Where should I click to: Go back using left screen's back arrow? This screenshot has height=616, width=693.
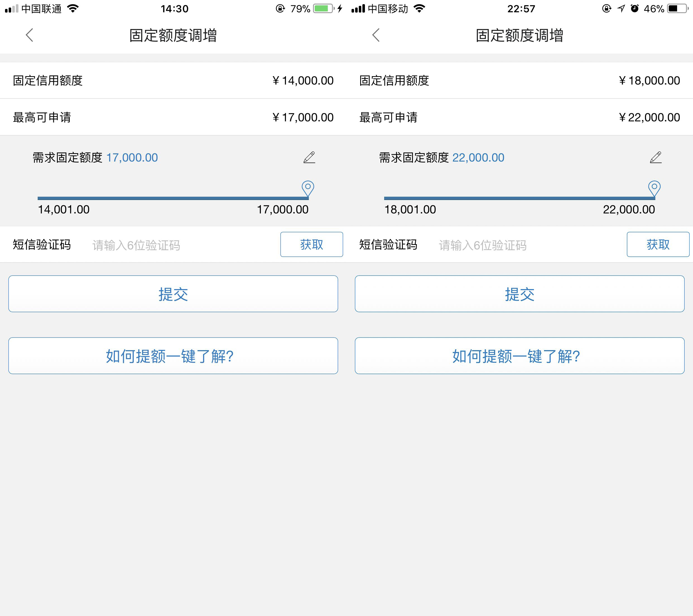[30, 35]
